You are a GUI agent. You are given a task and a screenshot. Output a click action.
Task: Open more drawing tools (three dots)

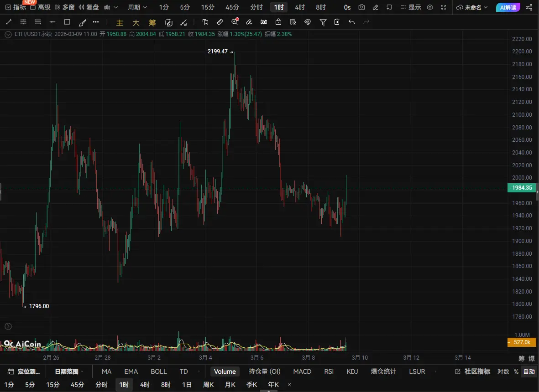(96, 22)
